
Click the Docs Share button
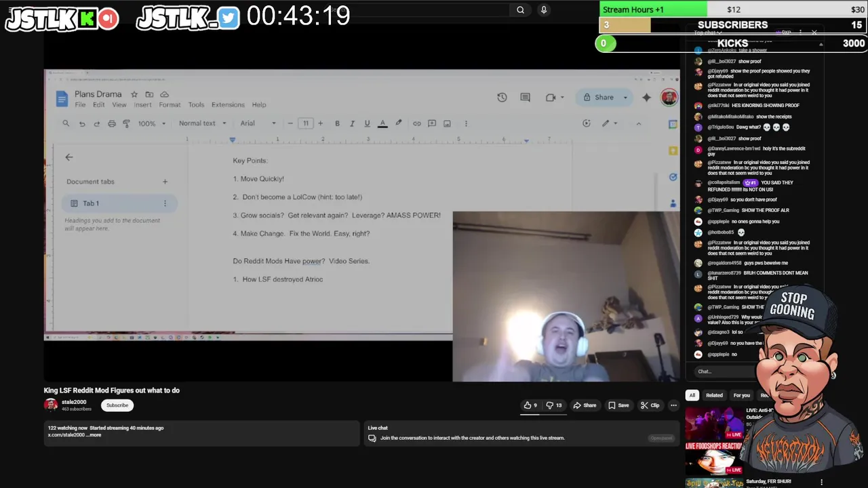tap(598, 97)
